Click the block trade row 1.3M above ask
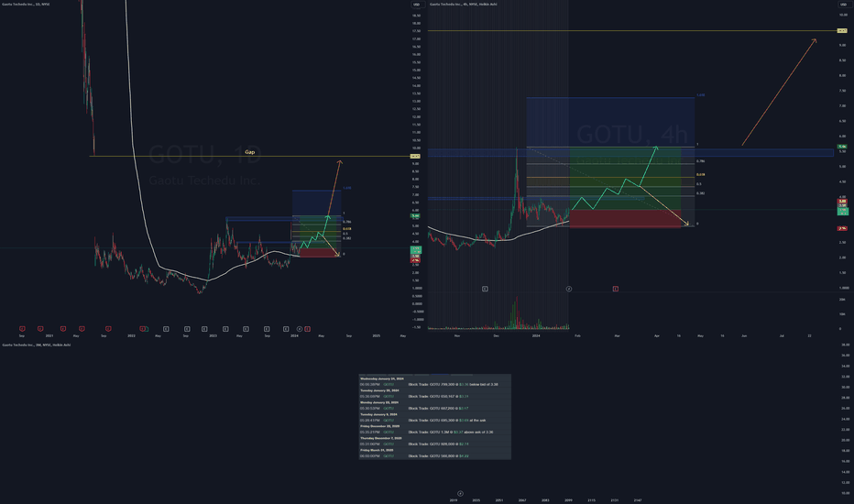Viewport: 854px width, 504px height. pyautogui.click(x=434, y=433)
